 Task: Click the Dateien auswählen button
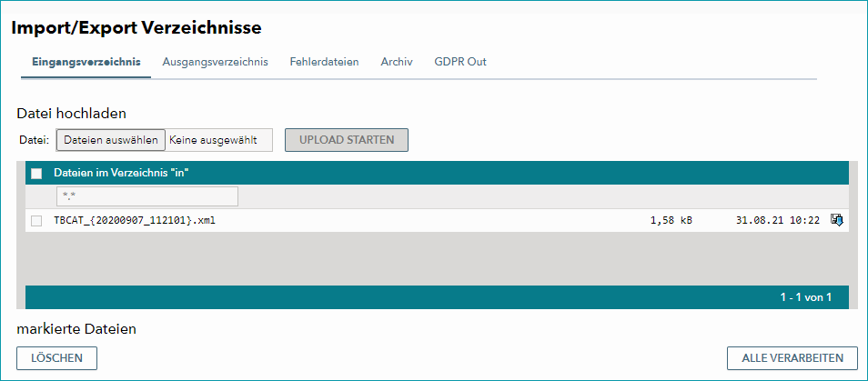[x=111, y=140]
